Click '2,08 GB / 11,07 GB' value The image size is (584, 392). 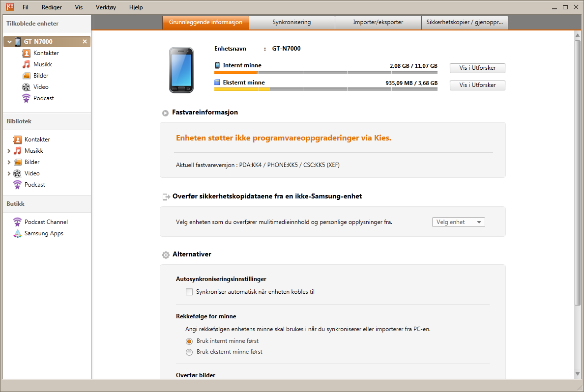(413, 66)
